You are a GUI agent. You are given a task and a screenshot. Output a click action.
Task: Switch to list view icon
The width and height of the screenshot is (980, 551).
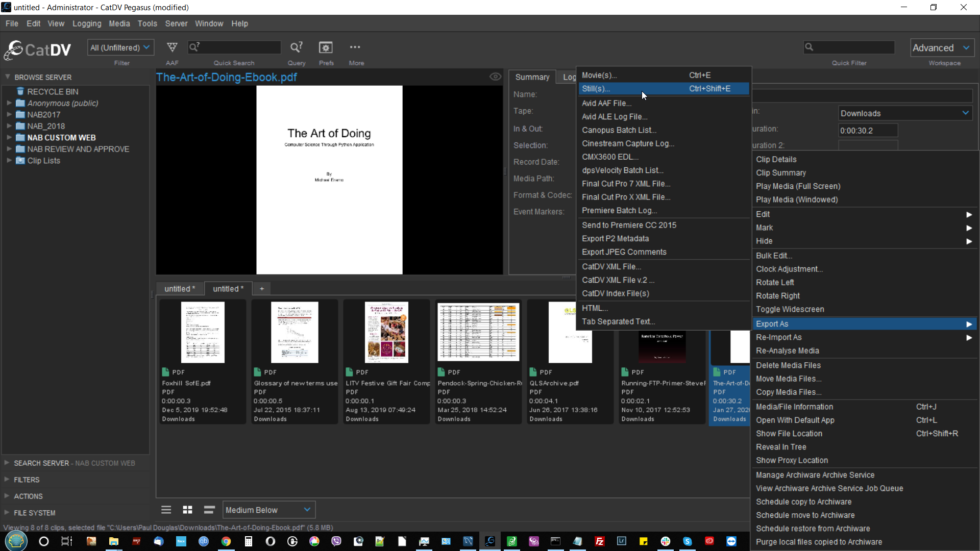[166, 510]
